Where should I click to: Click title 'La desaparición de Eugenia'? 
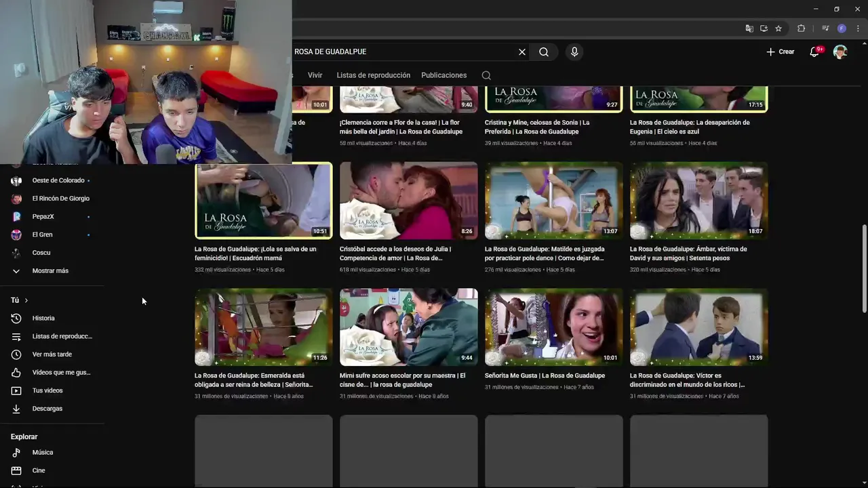coord(690,127)
